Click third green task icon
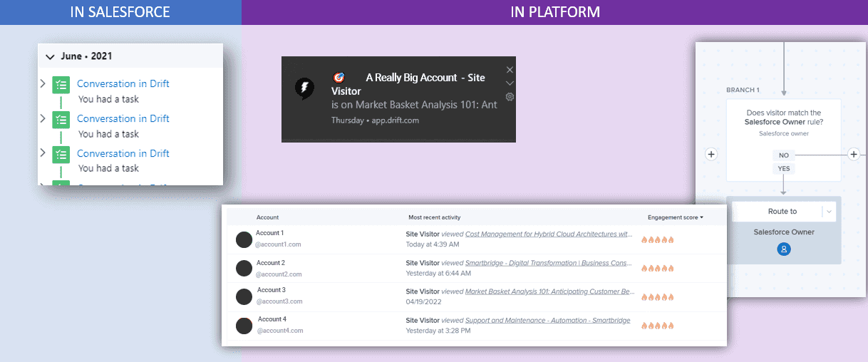The image size is (868, 362). (61, 155)
